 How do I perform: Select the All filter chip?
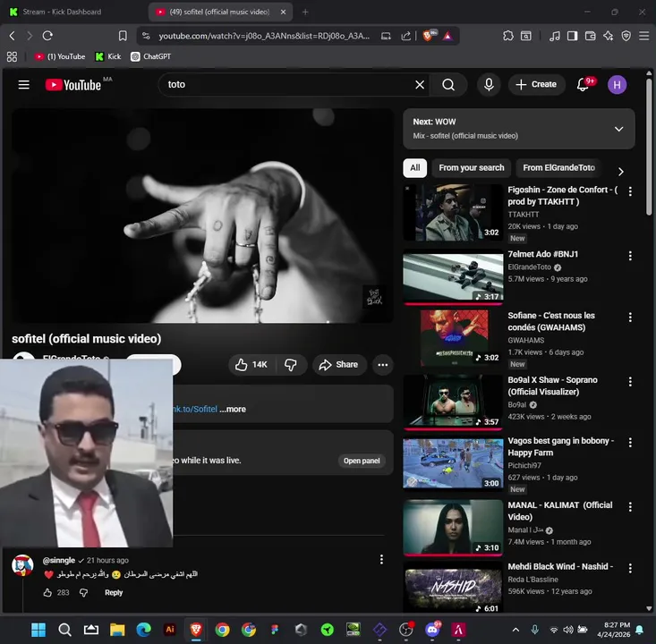pyautogui.click(x=414, y=167)
